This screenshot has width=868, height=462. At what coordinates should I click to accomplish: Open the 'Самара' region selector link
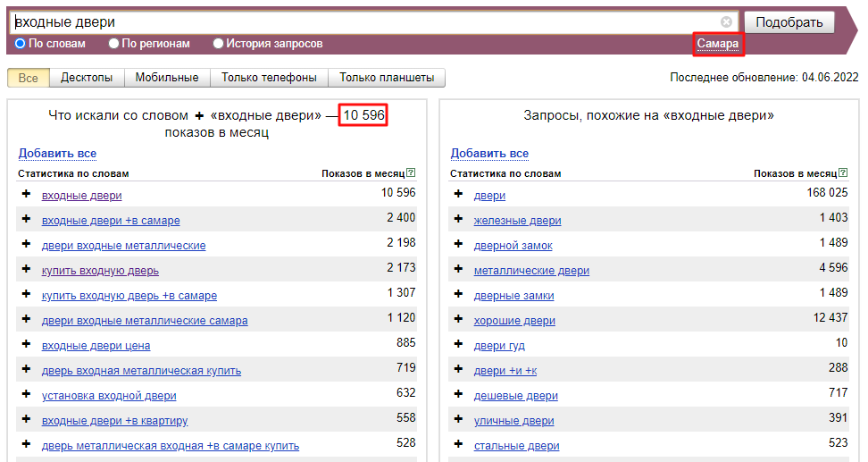click(718, 44)
